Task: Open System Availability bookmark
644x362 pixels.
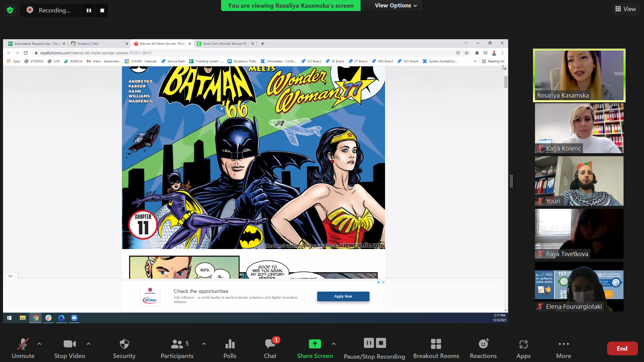Action: pyautogui.click(x=440, y=61)
